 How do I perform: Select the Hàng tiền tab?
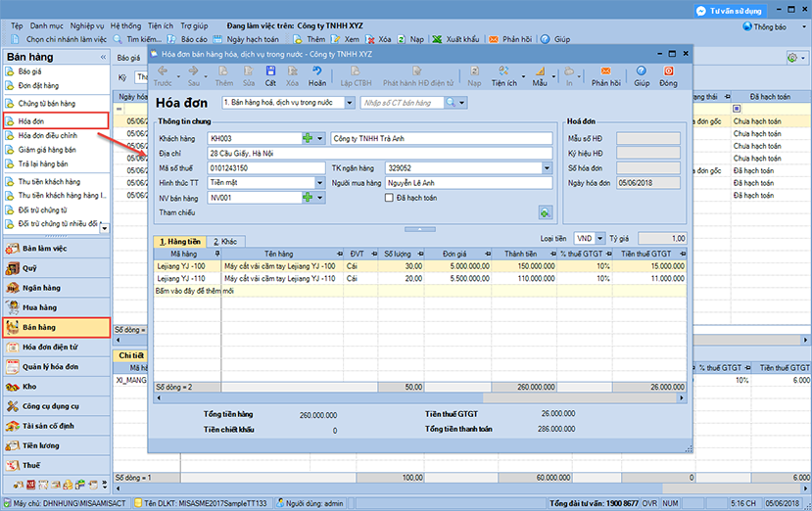pos(179,241)
